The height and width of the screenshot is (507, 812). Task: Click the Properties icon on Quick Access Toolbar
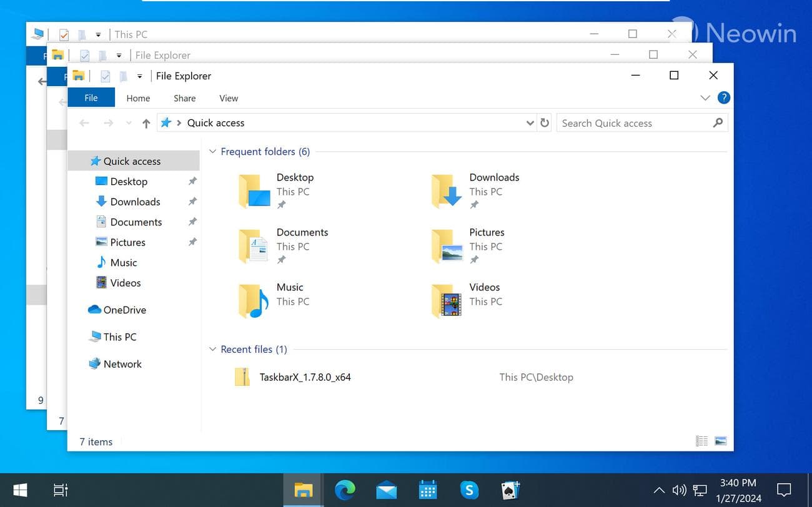click(106, 76)
